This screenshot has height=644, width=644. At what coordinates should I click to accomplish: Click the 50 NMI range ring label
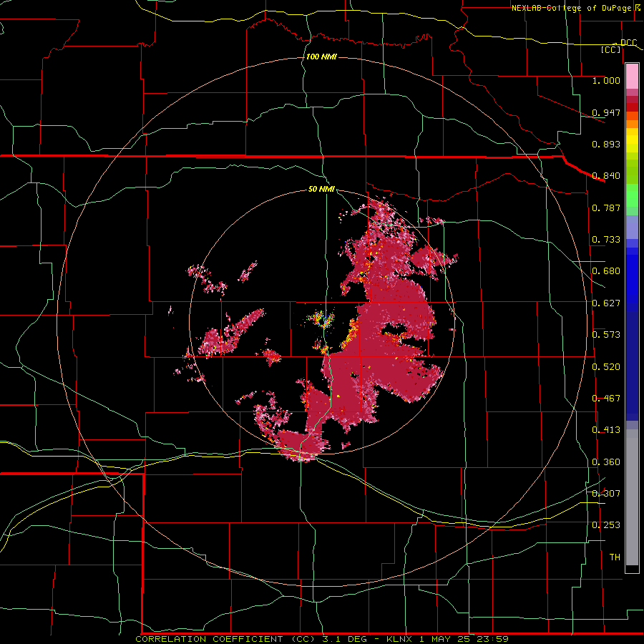coord(321,189)
